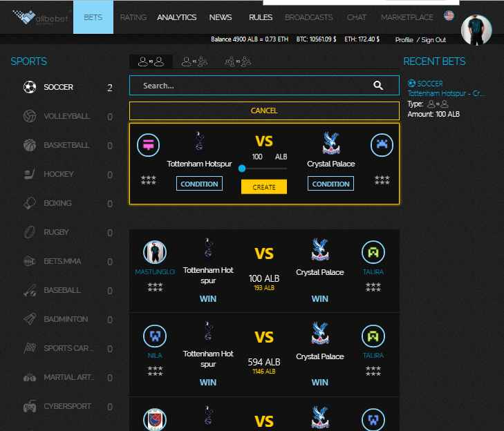Click Crystal Palace WIN in 594 ALB bet

coord(320,383)
